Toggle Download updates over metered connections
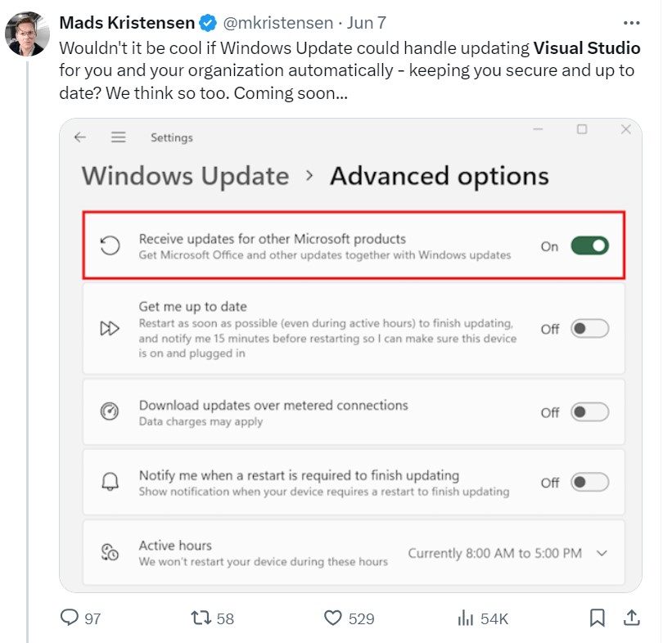 pyautogui.click(x=589, y=412)
